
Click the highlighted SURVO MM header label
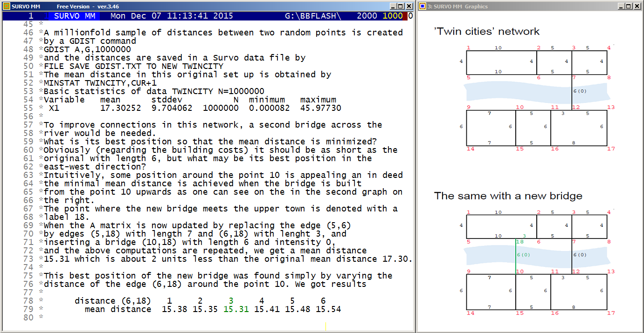click(x=75, y=16)
